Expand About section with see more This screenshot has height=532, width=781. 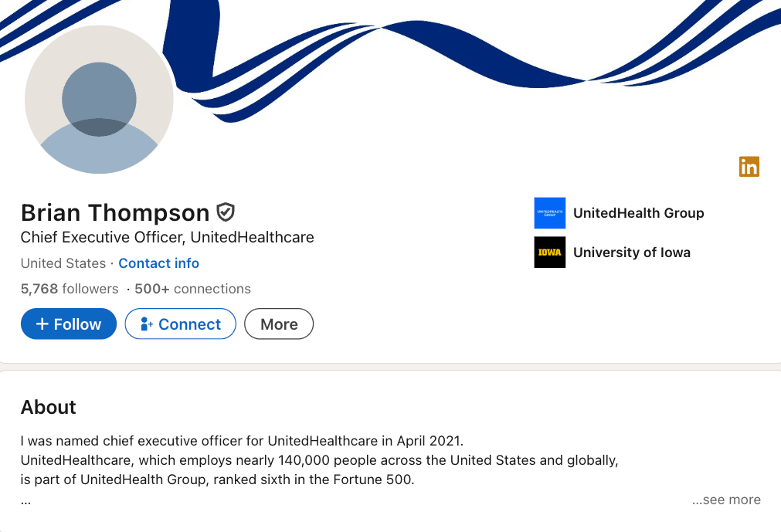(x=726, y=500)
